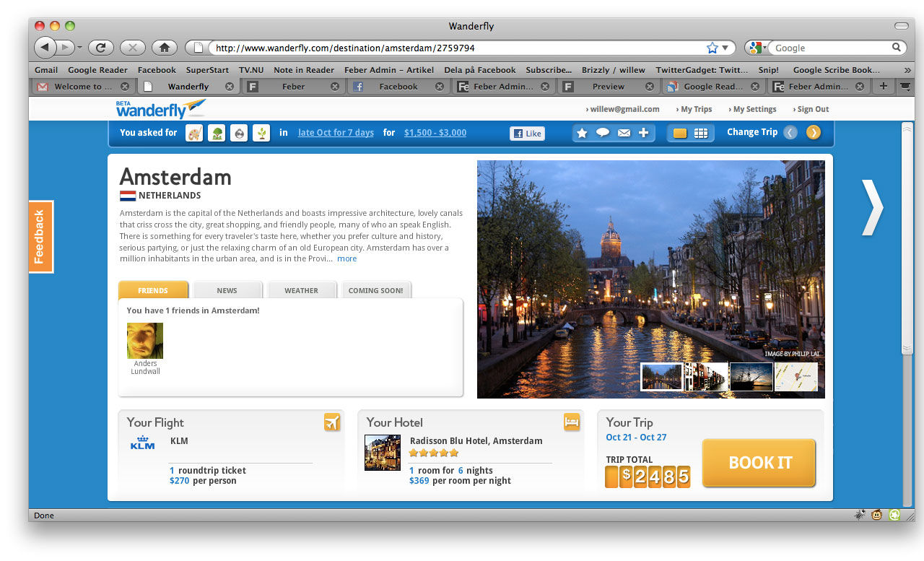Switch to grid view layout

tap(701, 133)
